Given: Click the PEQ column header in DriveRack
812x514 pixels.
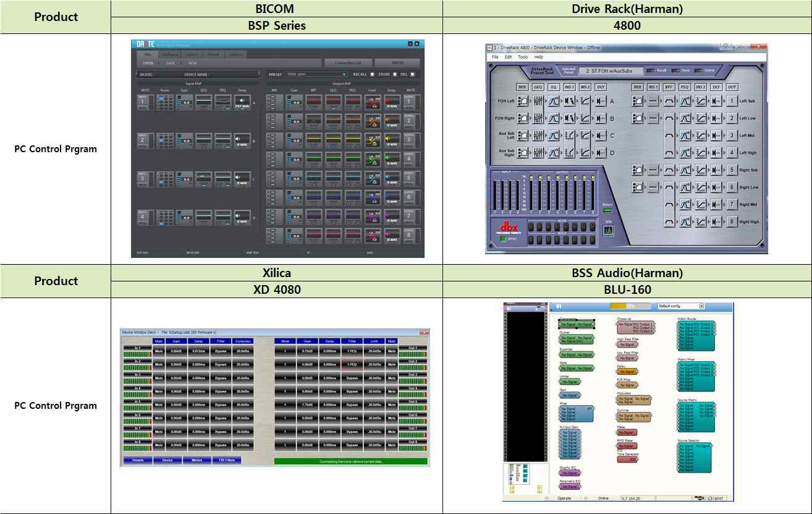Looking at the screenshot, I should coord(685,87).
